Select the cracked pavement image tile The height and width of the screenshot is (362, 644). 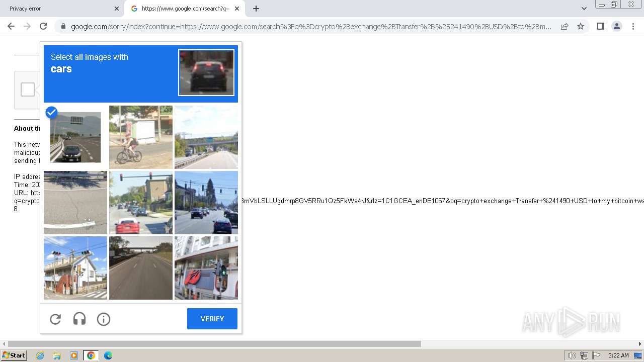tap(75, 203)
